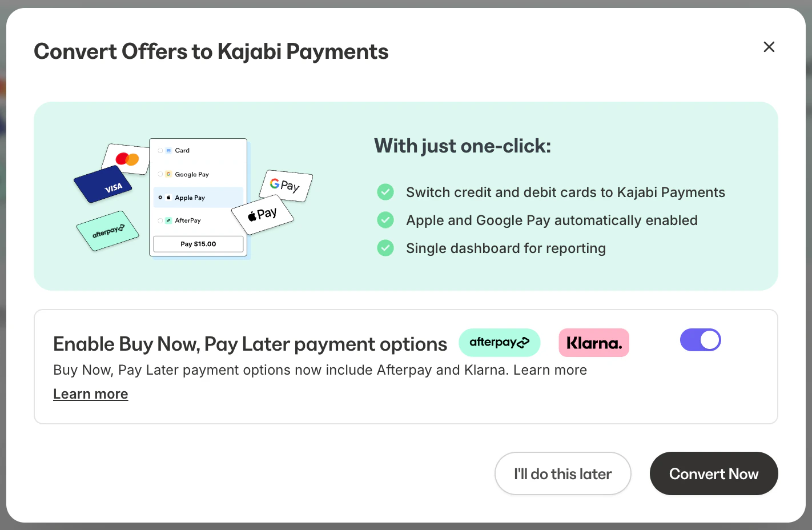Image resolution: width=812 pixels, height=530 pixels.
Task: Click the green checkmark beside 'Switch credit and debit cards'
Action: 385,192
